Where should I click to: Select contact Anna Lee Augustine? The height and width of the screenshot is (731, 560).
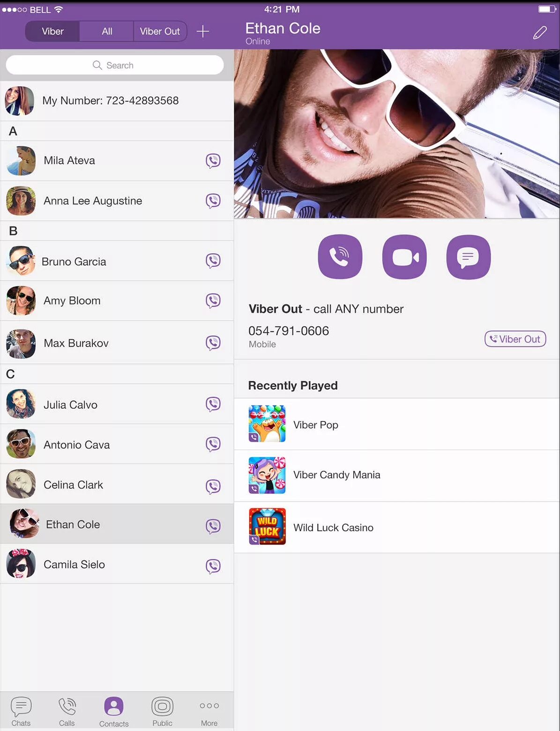coord(117,201)
